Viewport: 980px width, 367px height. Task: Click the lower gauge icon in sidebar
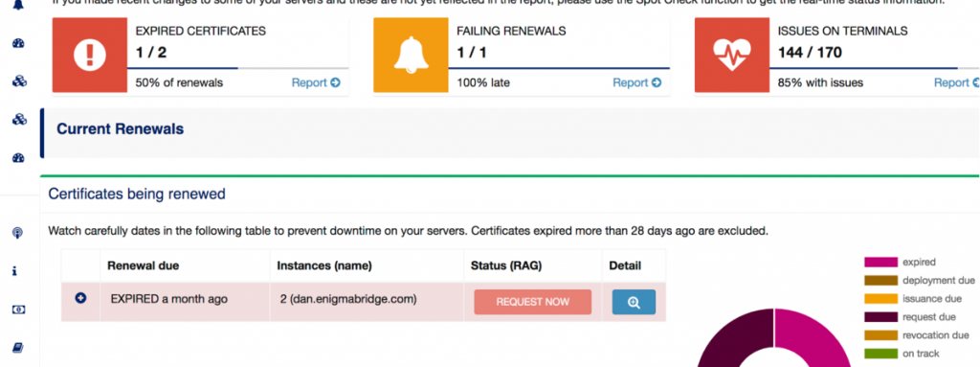[18, 157]
